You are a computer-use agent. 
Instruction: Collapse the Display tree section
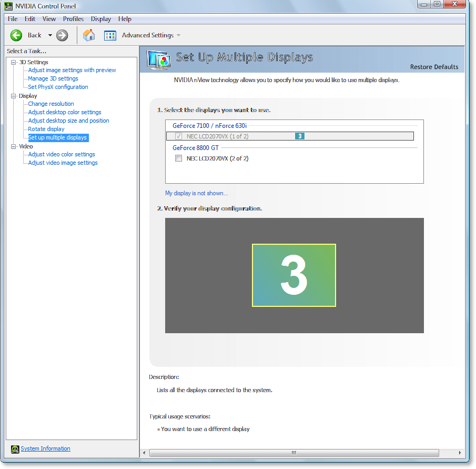click(x=12, y=96)
